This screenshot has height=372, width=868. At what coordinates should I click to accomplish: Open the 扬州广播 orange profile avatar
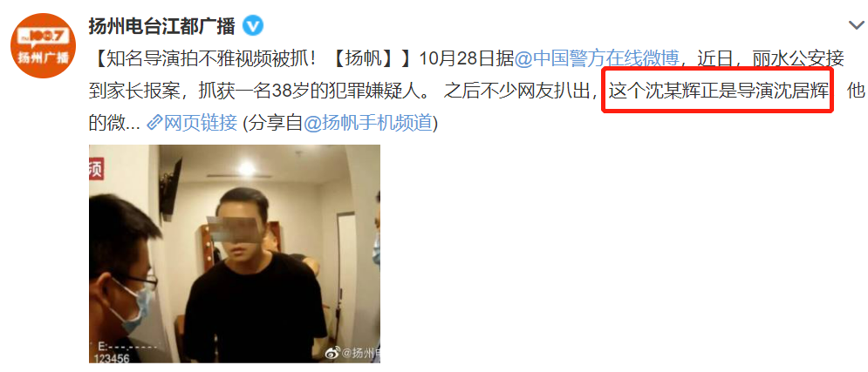point(43,45)
